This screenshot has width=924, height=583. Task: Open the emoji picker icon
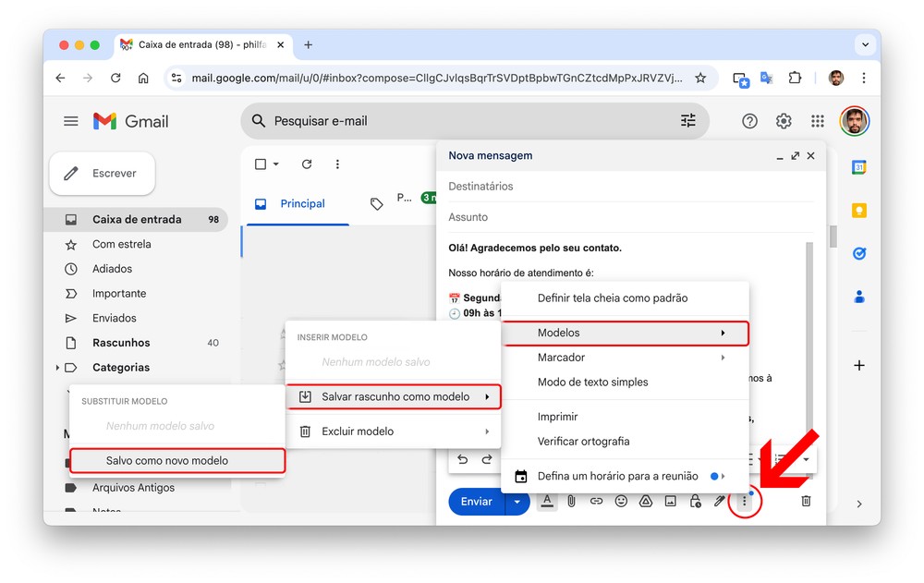(x=621, y=501)
